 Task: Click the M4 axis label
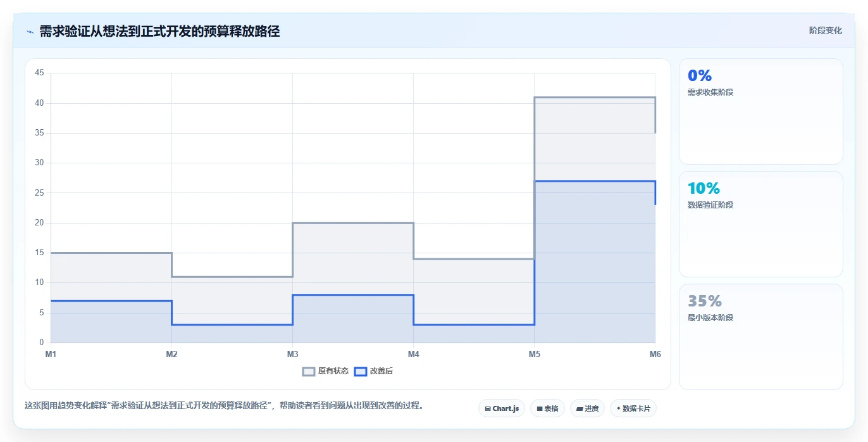413,354
